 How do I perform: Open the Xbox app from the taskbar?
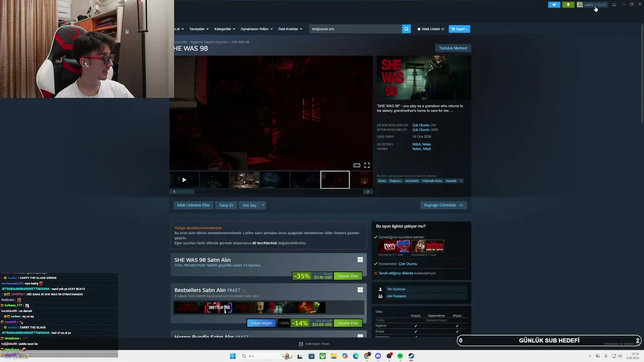point(323,356)
